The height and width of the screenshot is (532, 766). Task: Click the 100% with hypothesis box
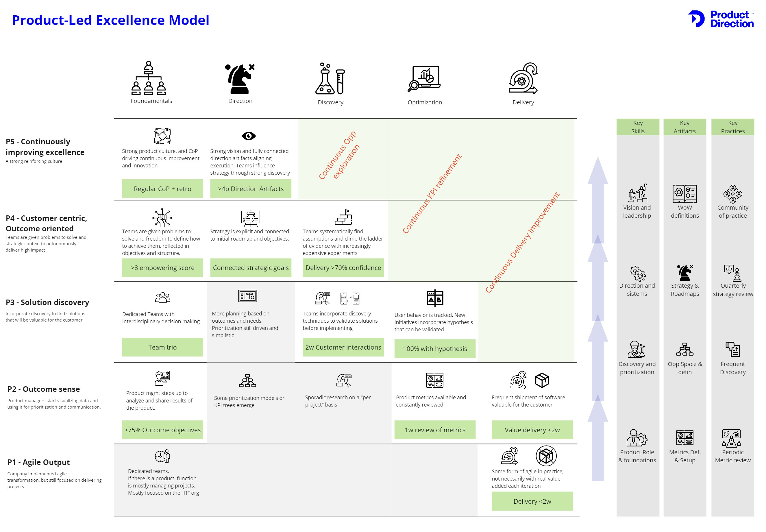pos(434,348)
